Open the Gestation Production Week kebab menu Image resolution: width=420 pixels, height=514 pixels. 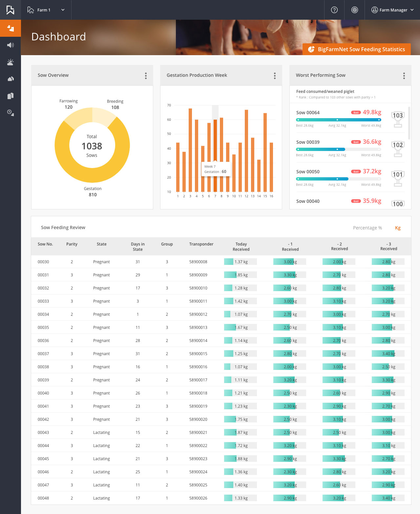[x=275, y=75]
